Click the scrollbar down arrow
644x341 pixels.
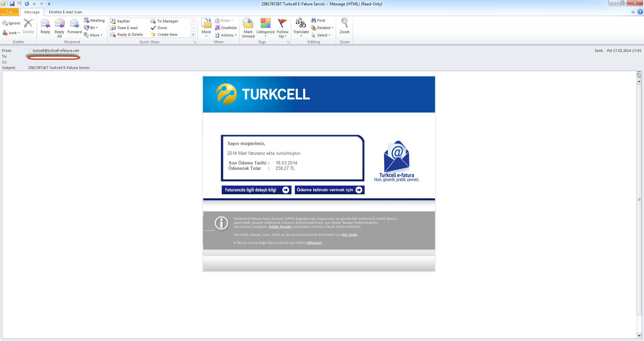tap(639, 335)
